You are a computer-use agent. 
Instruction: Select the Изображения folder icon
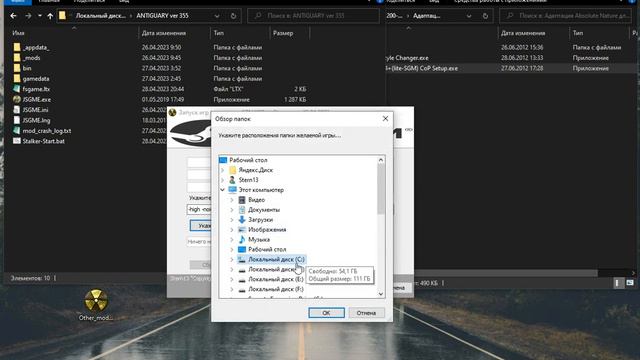point(242,229)
